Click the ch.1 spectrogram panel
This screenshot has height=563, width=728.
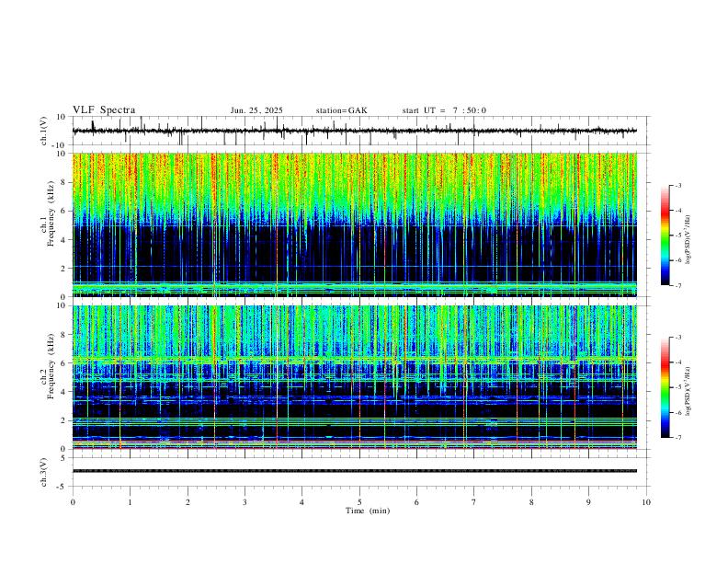coord(355,224)
